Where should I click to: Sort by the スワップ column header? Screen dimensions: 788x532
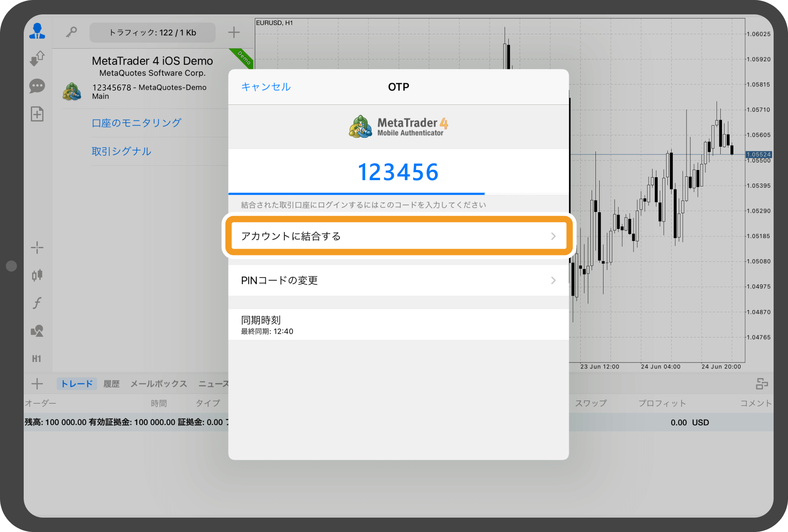tap(591, 403)
